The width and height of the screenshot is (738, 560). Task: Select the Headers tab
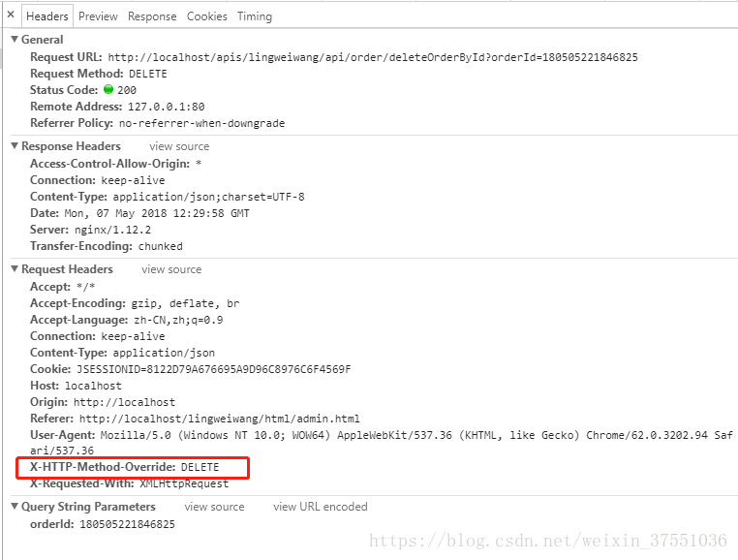[47, 16]
